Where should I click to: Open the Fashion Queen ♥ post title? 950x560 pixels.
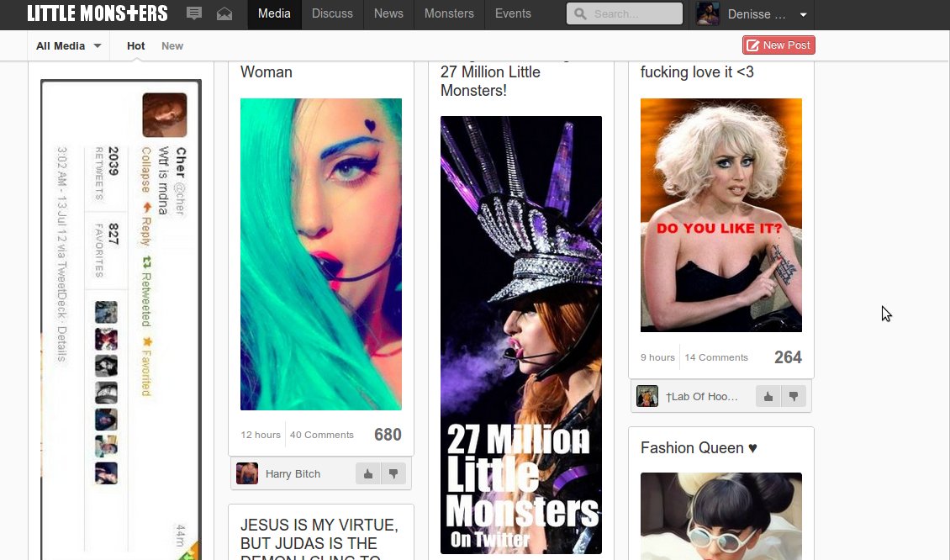[x=699, y=447]
